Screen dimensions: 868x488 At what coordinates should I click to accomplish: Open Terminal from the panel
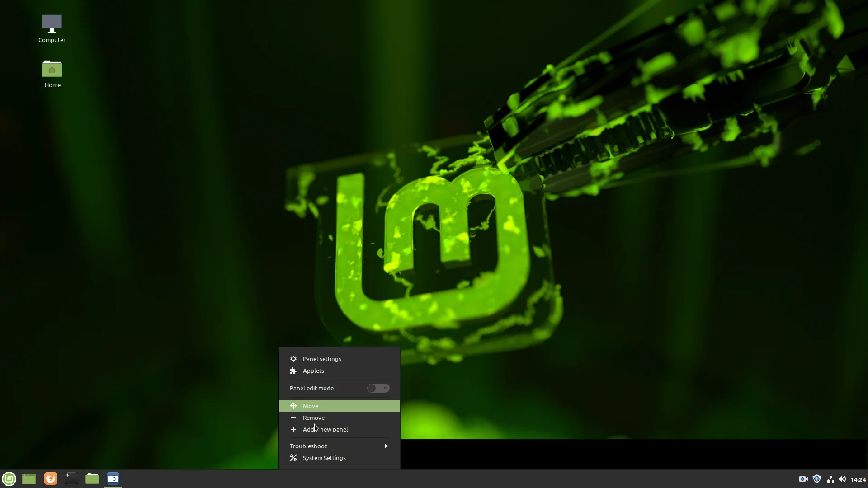click(71, 479)
